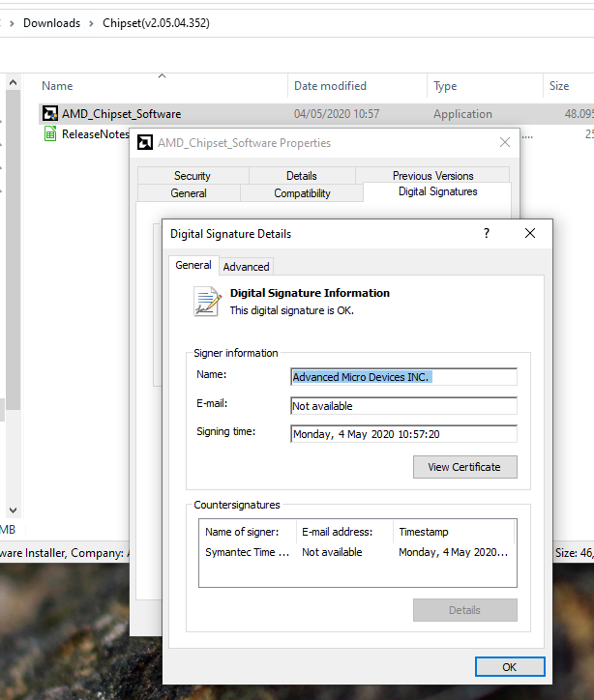This screenshot has width=594, height=700.
Task: Click the signer Name field
Action: (x=403, y=377)
